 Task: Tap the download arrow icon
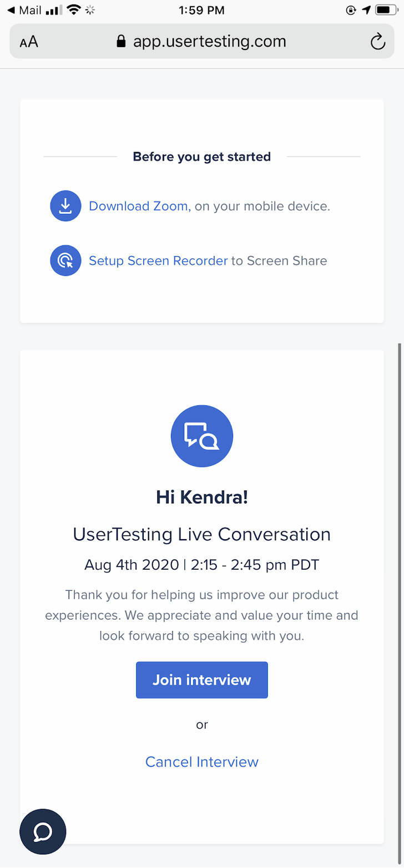(x=65, y=206)
